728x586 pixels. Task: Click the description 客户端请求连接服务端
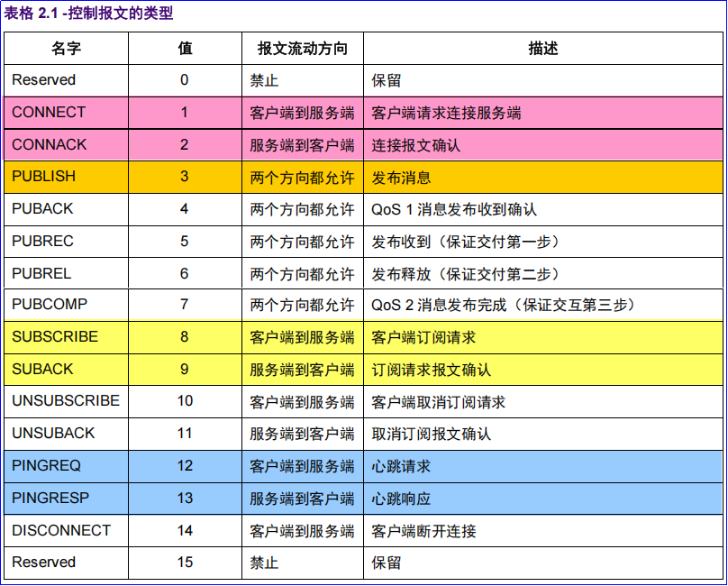446,113
